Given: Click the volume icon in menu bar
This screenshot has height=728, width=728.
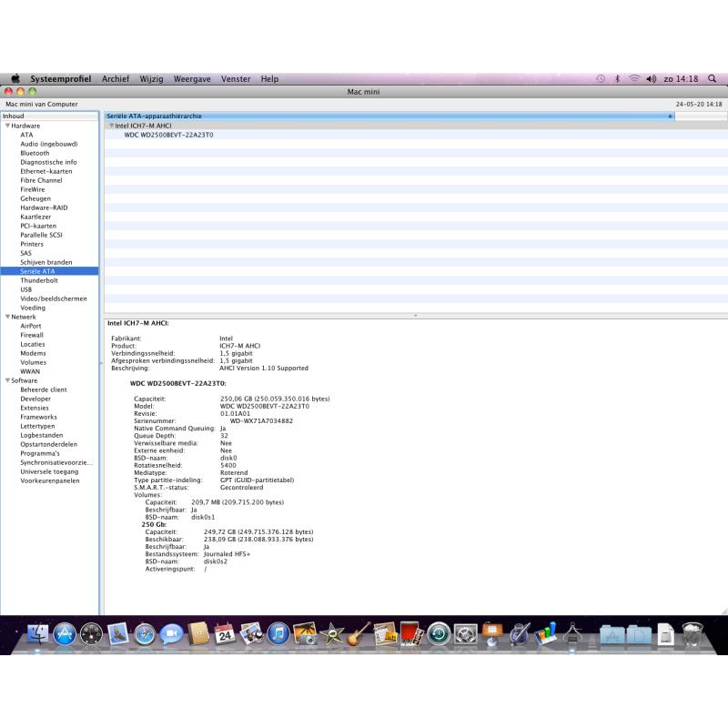Looking at the screenshot, I should pos(651,78).
